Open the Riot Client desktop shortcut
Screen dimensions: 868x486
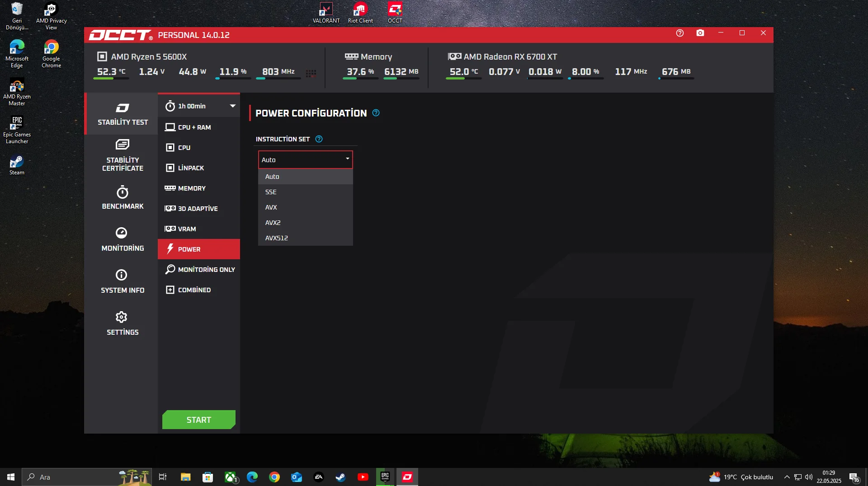tap(360, 13)
